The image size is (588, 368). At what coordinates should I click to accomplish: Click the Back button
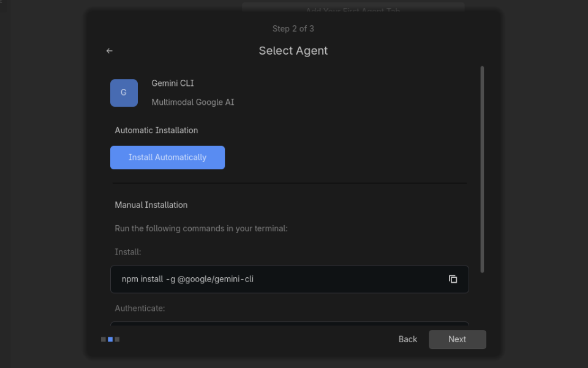click(x=408, y=339)
